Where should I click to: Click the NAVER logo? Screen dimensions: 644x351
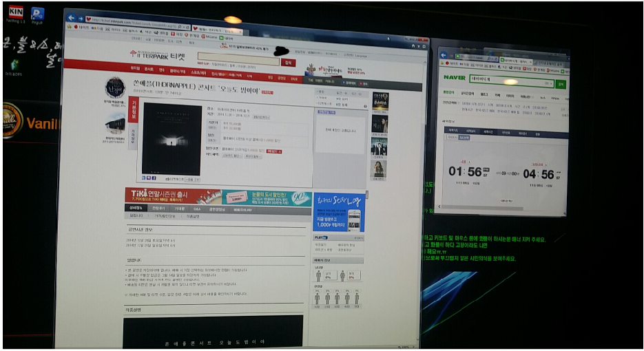point(454,78)
